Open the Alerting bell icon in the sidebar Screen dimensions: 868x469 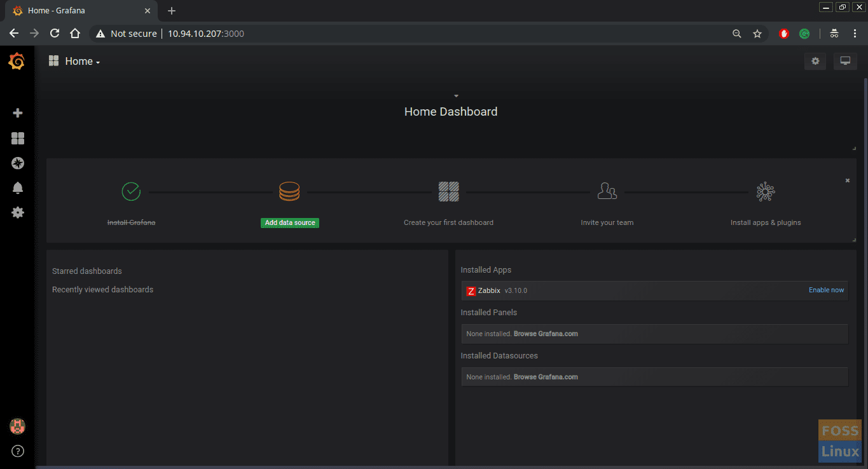(x=18, y=187)
